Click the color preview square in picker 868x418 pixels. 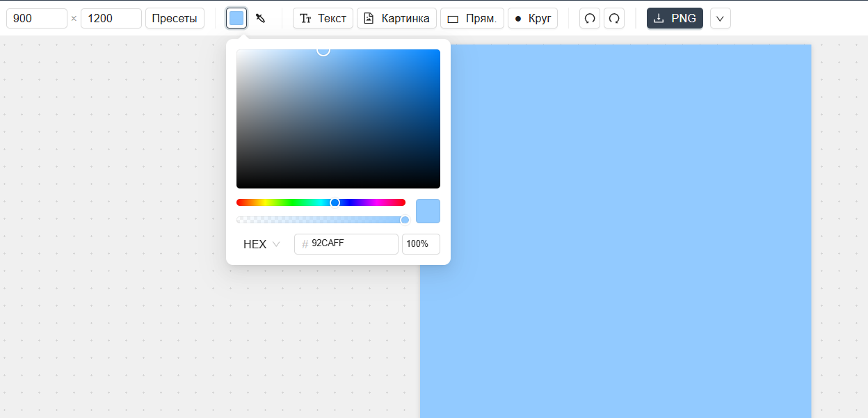(x=428, y=211)
